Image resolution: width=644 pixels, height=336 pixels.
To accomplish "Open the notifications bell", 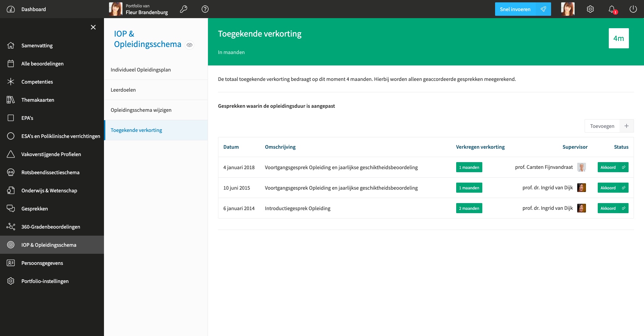I will pos(612,9).
